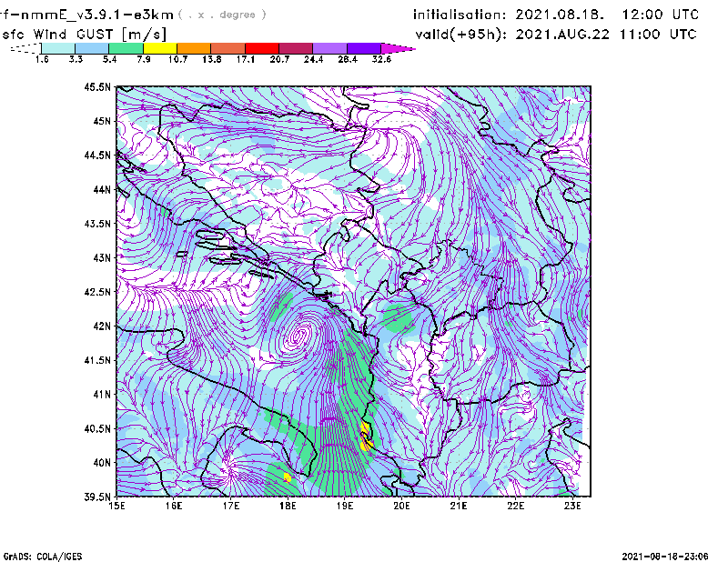Click the small yellow gust spot near 18E
Screen dimensions: 728x562
point(287,476)
